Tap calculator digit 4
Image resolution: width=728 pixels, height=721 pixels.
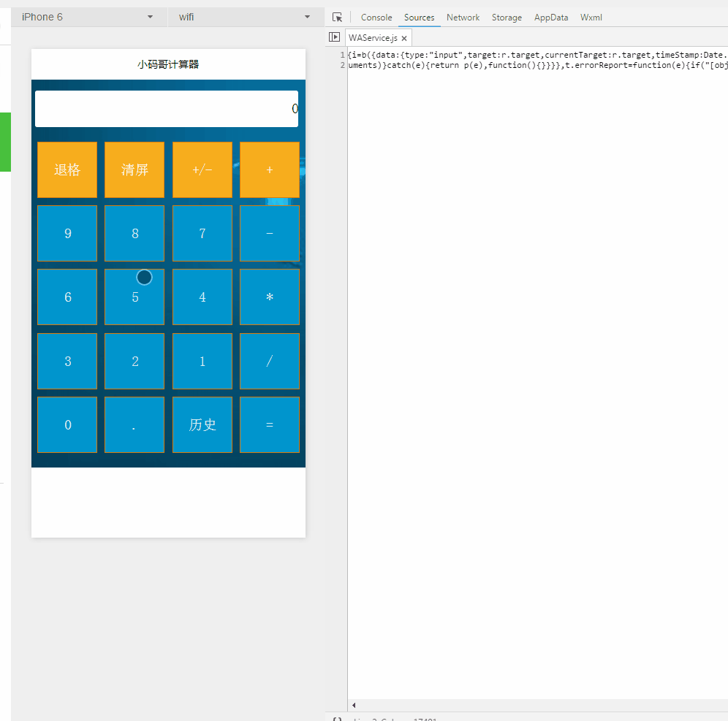point(202,297)
